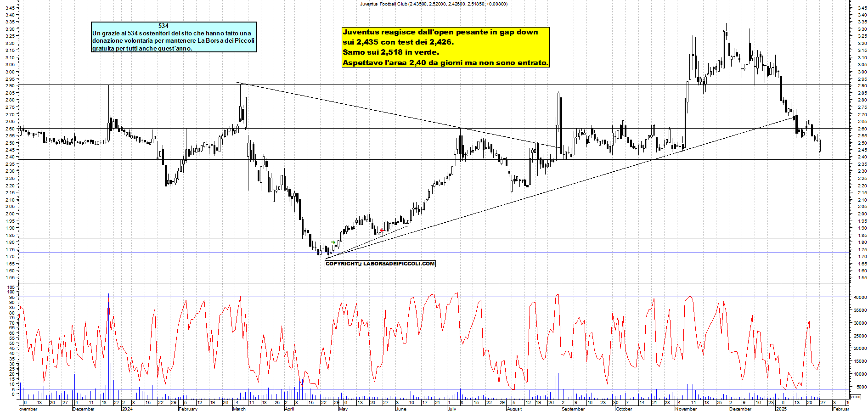Viewport: 868px width, 411px height.
Task: Click the '2024' year label on date axis
Action: [x=127, y=409]
